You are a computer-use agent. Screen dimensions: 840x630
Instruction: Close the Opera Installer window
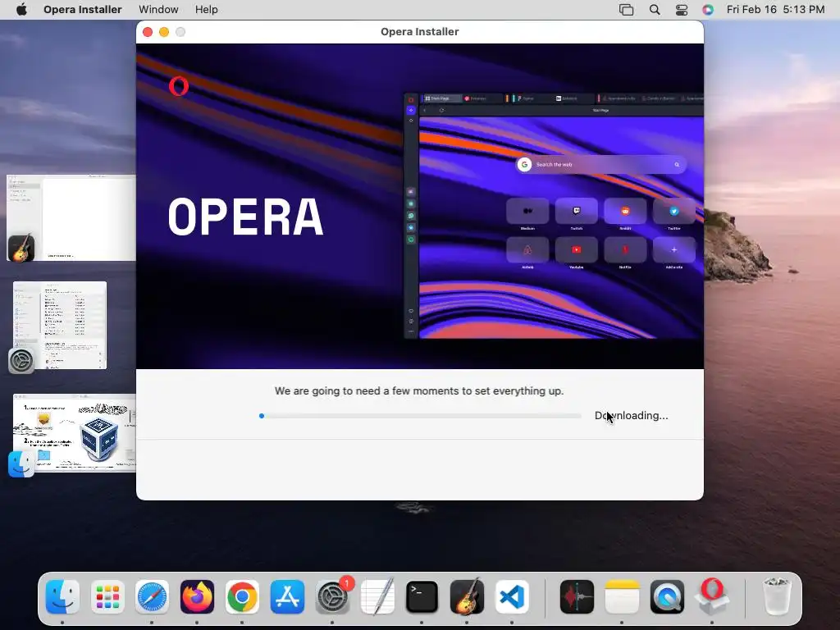pos(148,32)
